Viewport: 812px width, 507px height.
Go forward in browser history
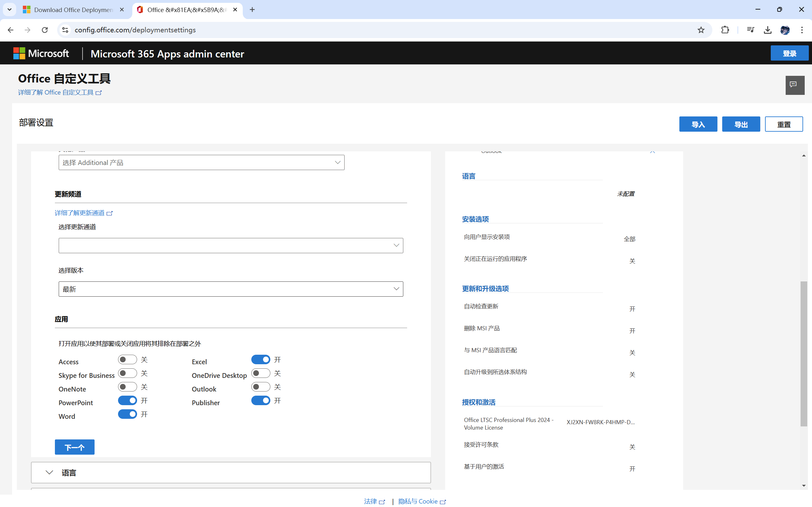tap(28, 30)
